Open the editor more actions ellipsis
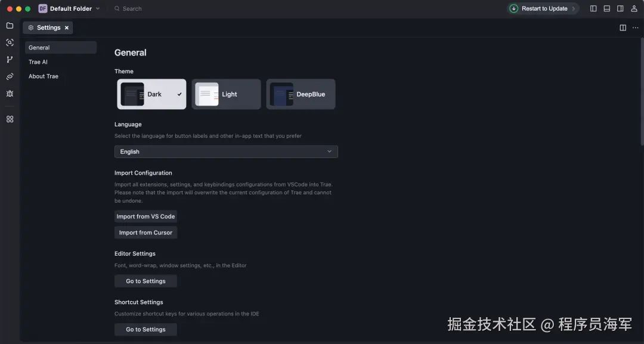This screenshot has width=644, height=344. pos(636,27)
